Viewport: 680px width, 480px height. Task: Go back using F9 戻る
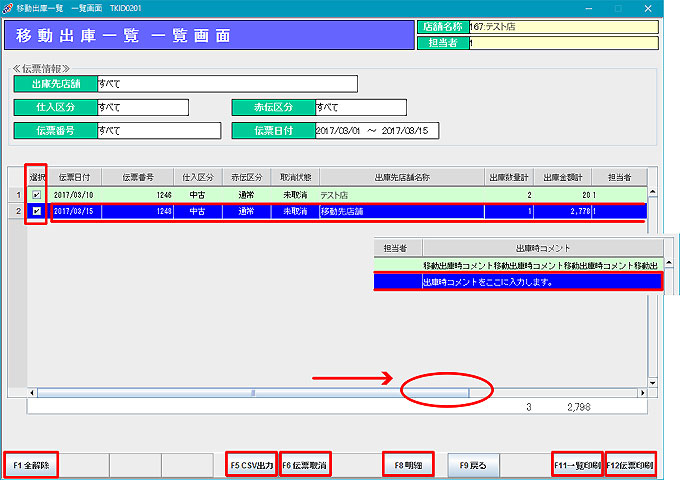coord(471,465)
